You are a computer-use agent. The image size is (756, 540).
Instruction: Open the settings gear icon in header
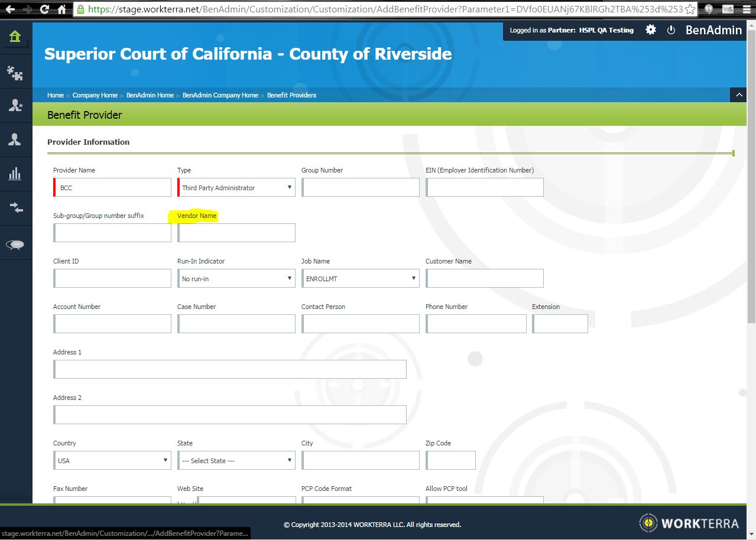[651, 30]
